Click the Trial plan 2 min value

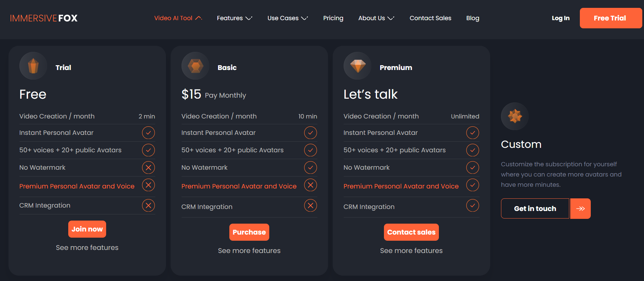(x=147, y=116)
